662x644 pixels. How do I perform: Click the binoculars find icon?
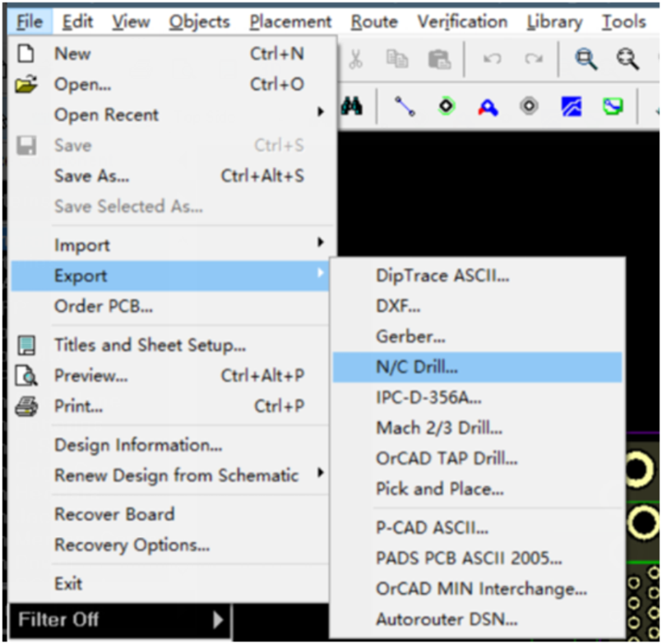(352, 107)
